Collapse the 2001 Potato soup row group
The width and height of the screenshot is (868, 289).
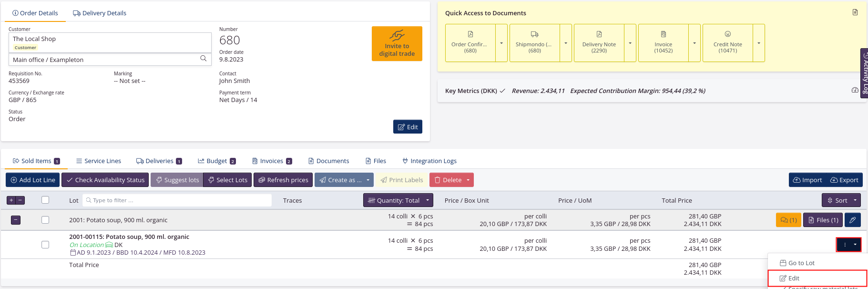(16, 220)
